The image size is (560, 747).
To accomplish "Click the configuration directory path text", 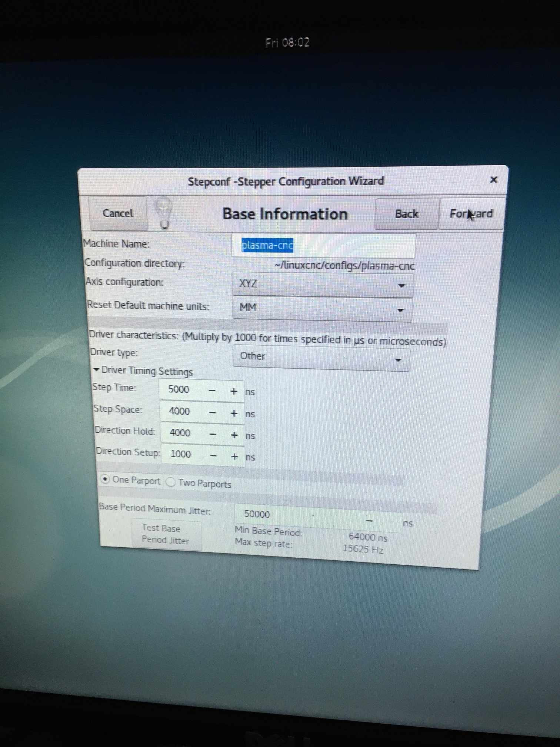I will click(x=345, y=266).
